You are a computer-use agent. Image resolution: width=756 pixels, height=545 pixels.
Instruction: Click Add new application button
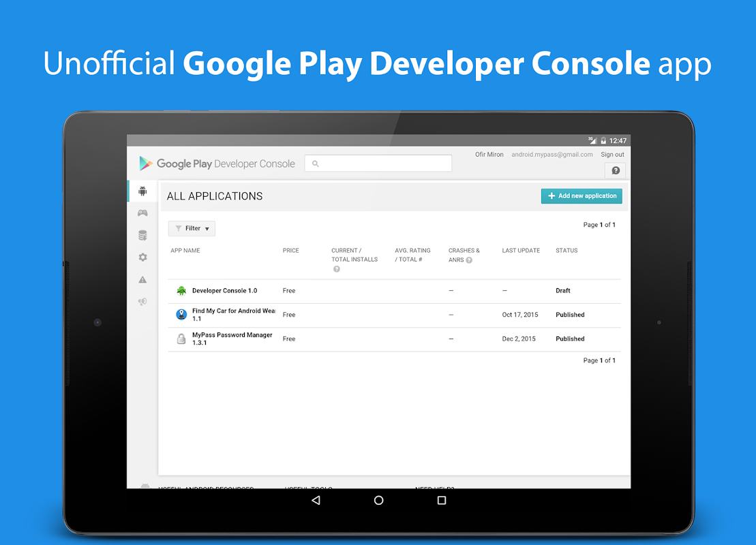(x=581, y=196)
